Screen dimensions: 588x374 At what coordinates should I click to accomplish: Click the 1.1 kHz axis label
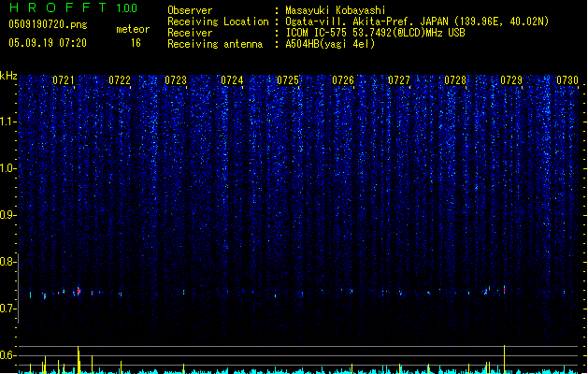pos(7,122)
